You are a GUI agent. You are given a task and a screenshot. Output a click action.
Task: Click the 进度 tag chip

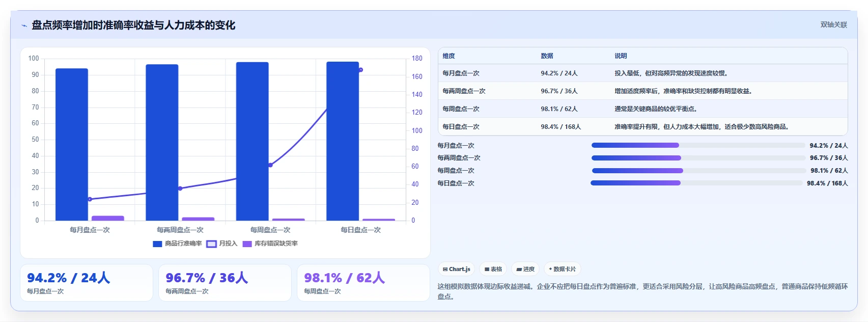[x=525, y=269]
